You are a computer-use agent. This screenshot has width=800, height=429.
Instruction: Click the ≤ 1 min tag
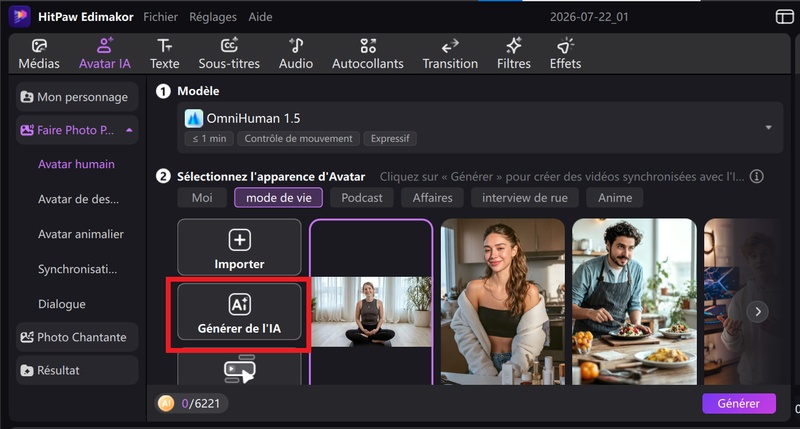[x=209, y=139]
